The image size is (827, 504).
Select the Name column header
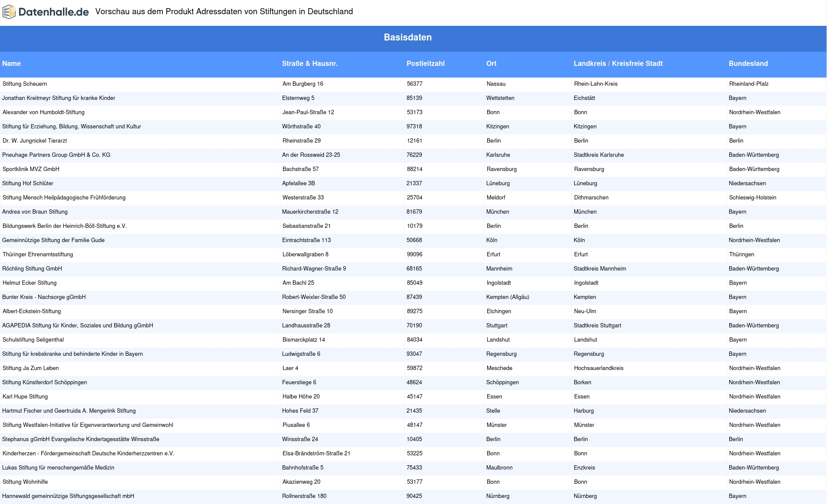(12, 63)
